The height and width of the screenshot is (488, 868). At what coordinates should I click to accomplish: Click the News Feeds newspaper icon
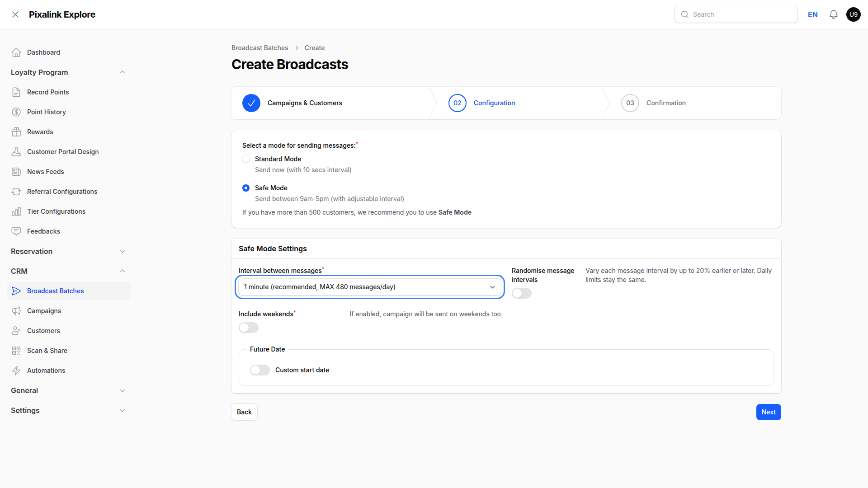pos(16,172)
